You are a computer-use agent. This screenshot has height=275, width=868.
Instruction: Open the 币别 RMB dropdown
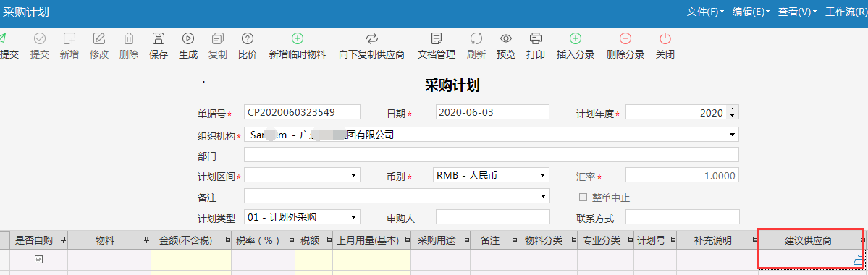tap(542, 176)
